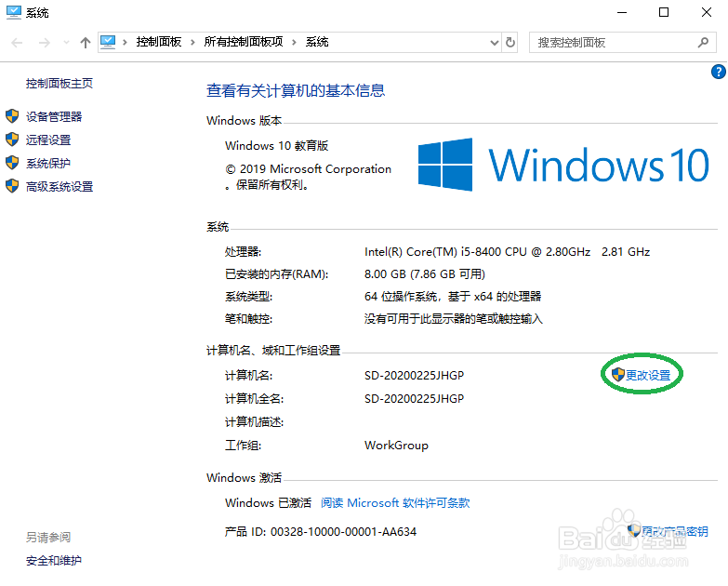Screen dimensions: 728x586
Task: Click the 系统 window title icon
Action: 13,12
